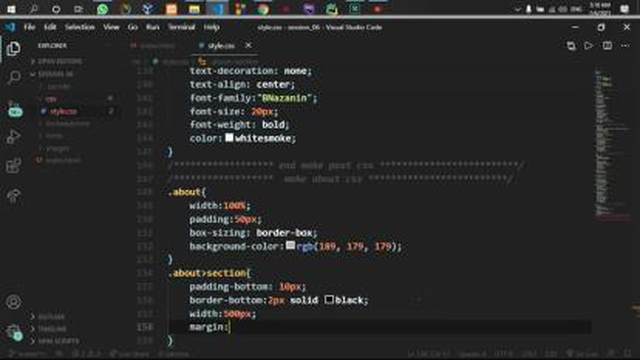Open the notification center in system tray

[x=625, y=9]
